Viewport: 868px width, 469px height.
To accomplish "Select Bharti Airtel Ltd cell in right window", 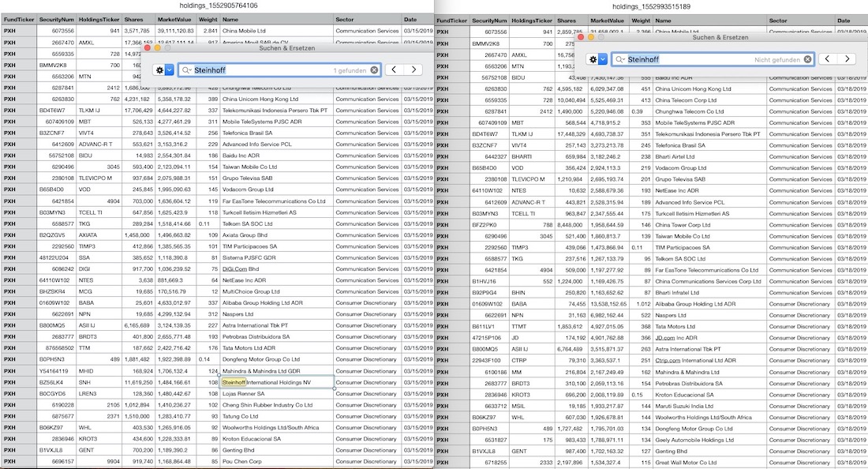I will (x=709, y=156).
